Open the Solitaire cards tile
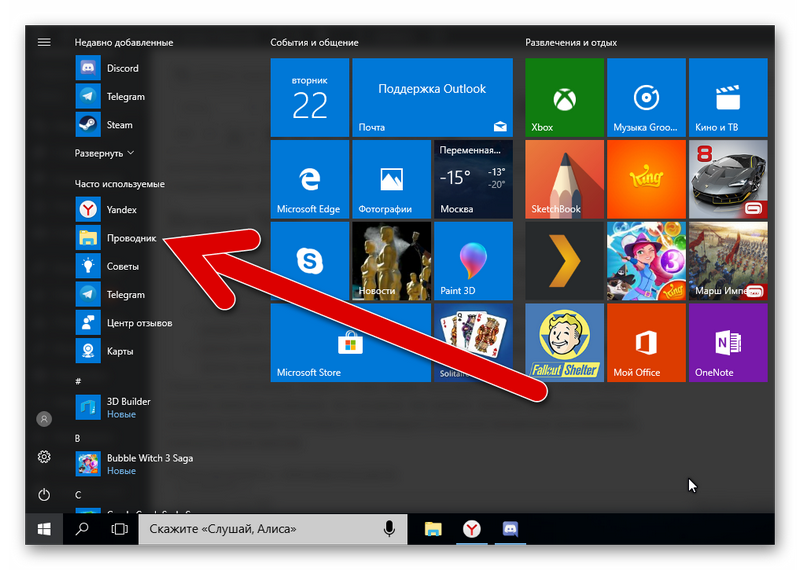The width and height of the screenshot is (800, 570). pos(473,342)
